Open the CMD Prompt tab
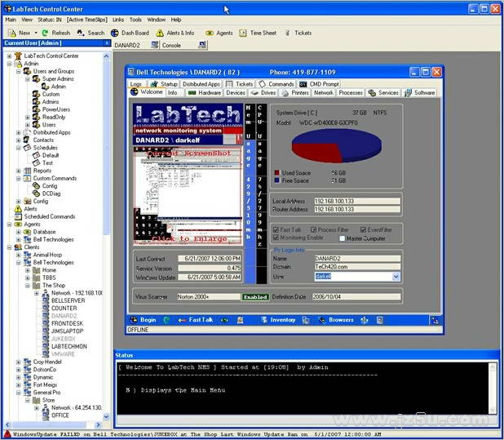This screenshot has width=504, height=440. click(319, 84)
